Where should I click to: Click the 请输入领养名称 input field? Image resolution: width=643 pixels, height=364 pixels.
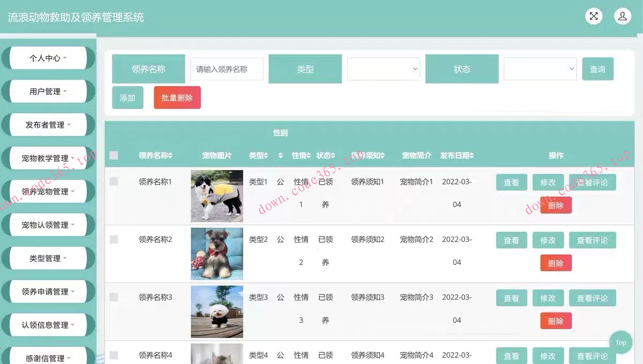227,69
